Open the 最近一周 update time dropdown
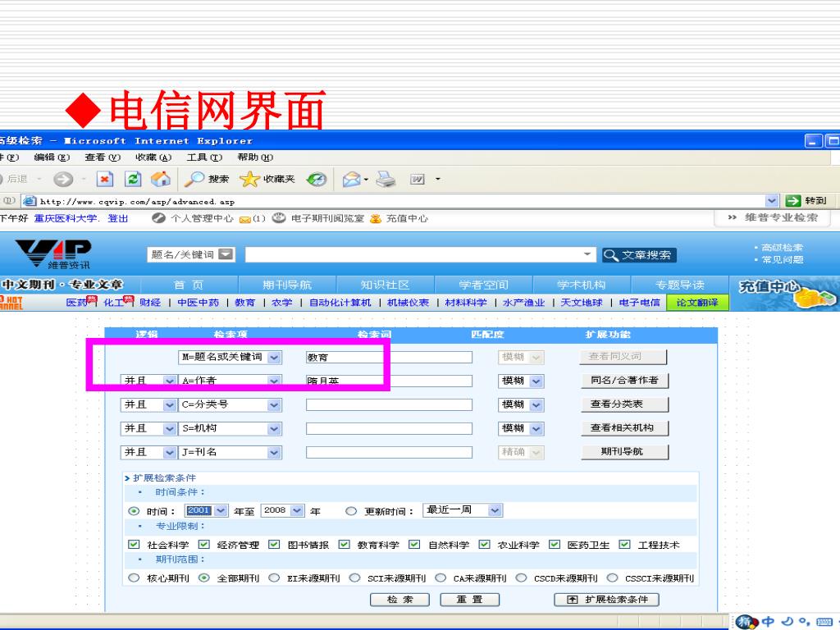840x630 pixels. coord(495,510)
